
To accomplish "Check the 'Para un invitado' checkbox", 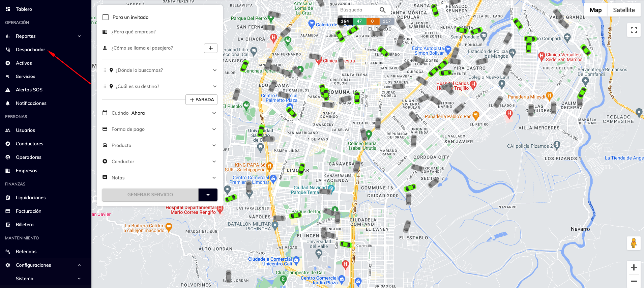I will tap(106, 17).
